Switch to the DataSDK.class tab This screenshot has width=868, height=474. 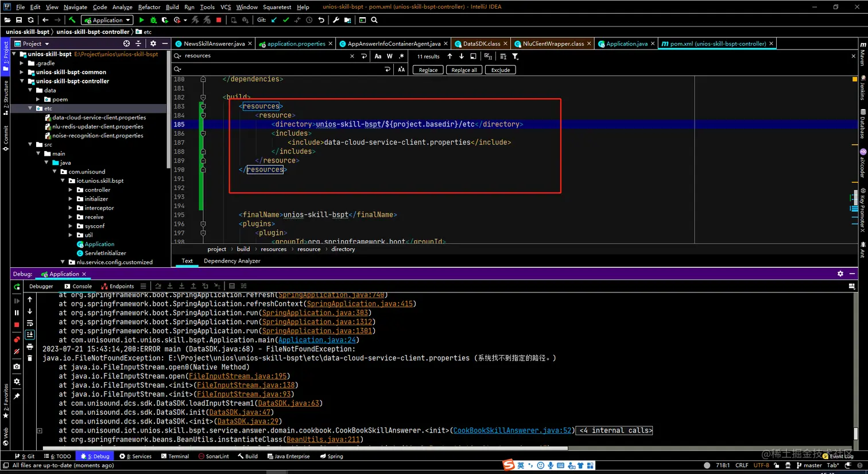(481, 44)
